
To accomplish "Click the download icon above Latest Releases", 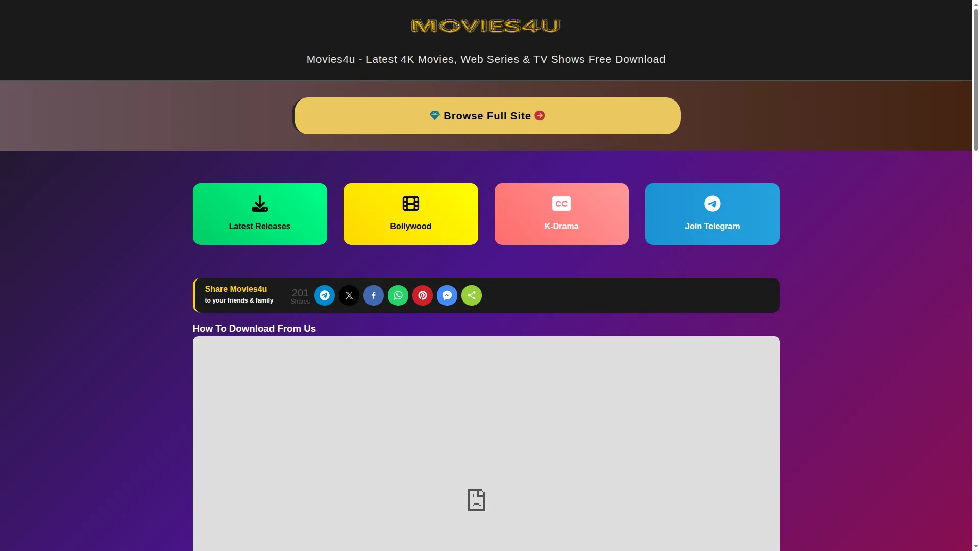I will pos(260,204).
